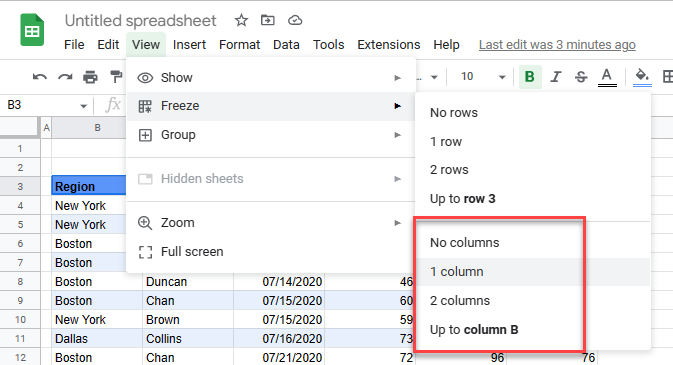673x365 pixels.
Task: Select No rows freeze option
Action: [534, 113]
